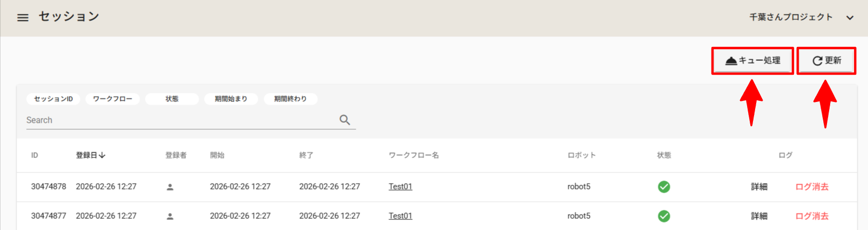Select the セッションID filter chip
The height and width of the screenshot is (230, 868).
tap(53, 99)
